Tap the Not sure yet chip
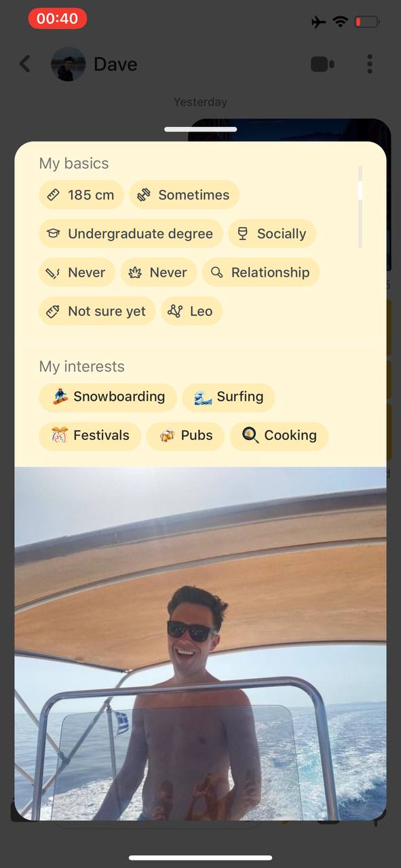The width and height of the screenshot is (401, 868). pyautogui.click(x=97, y=311)
